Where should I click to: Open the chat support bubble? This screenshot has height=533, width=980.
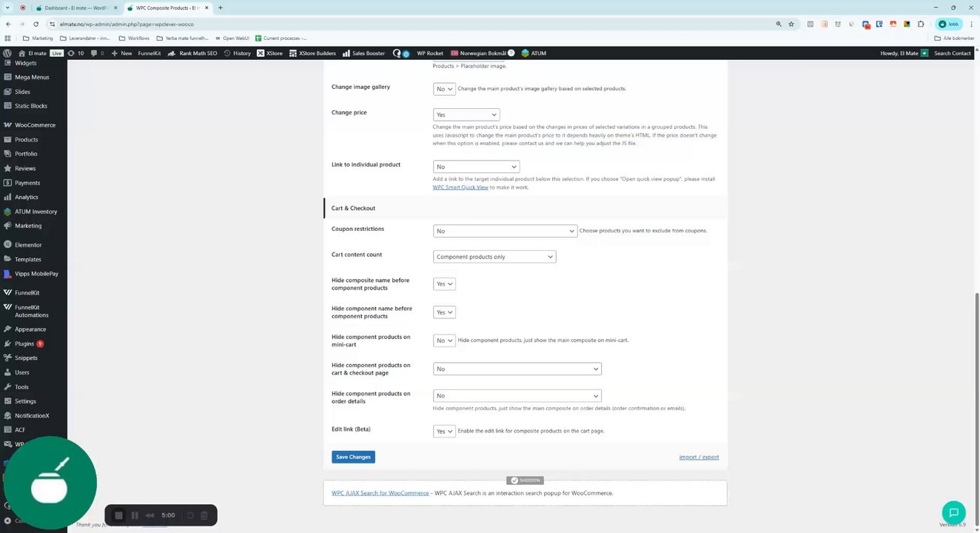click(x=953, y=512)
